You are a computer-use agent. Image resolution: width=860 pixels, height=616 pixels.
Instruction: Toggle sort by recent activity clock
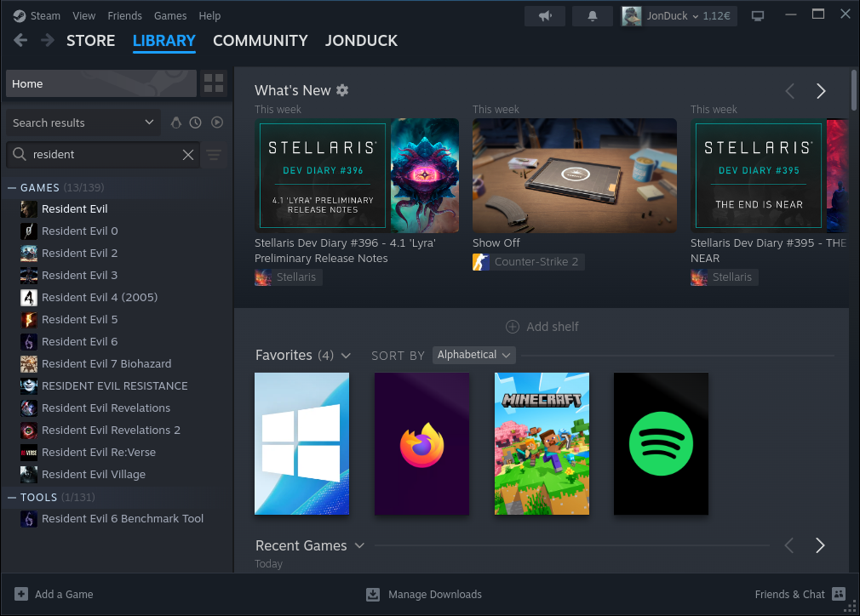point(196,123)
